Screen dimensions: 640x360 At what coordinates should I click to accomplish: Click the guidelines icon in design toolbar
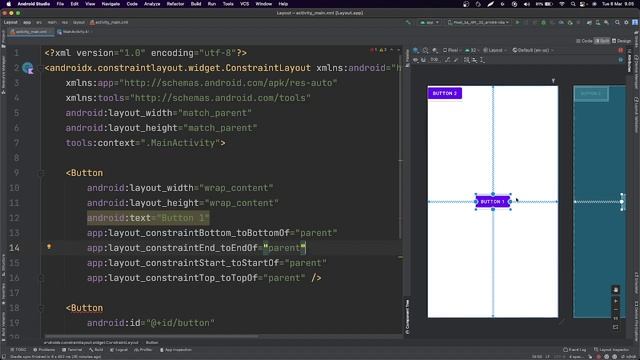[482, 60]
